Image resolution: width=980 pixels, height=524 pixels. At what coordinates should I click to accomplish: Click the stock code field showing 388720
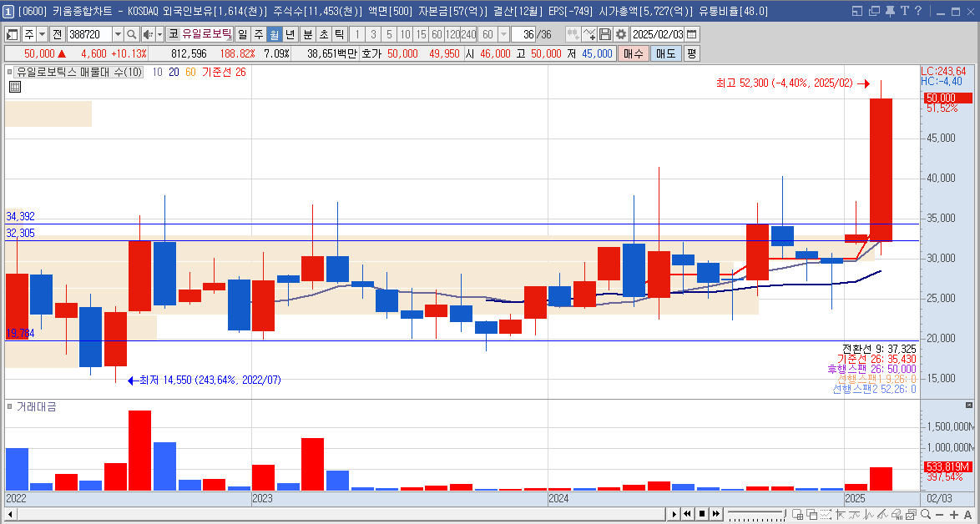pos(88,34)
